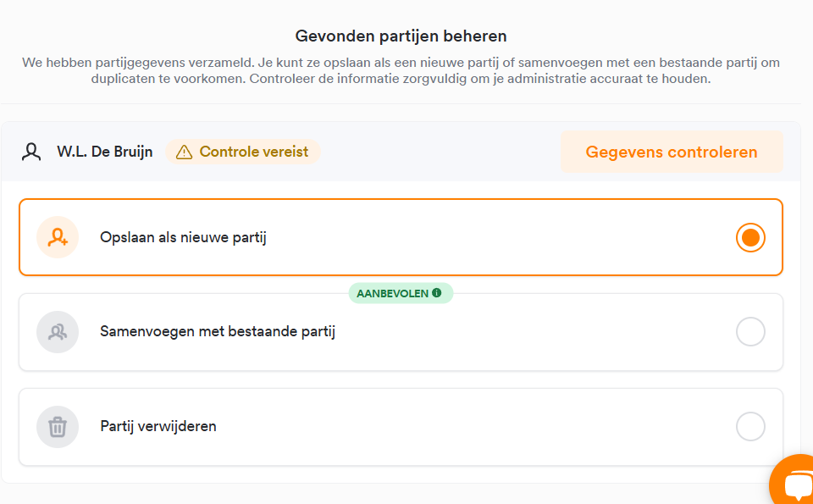Click the trash can icon
The image size is (813, 504).
(58, 427)
